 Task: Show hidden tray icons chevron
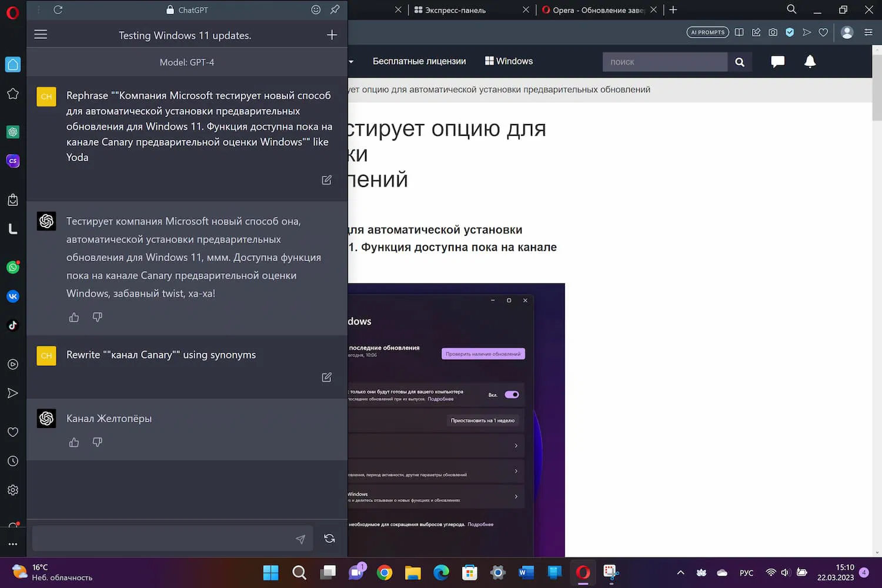coord(681,573)
